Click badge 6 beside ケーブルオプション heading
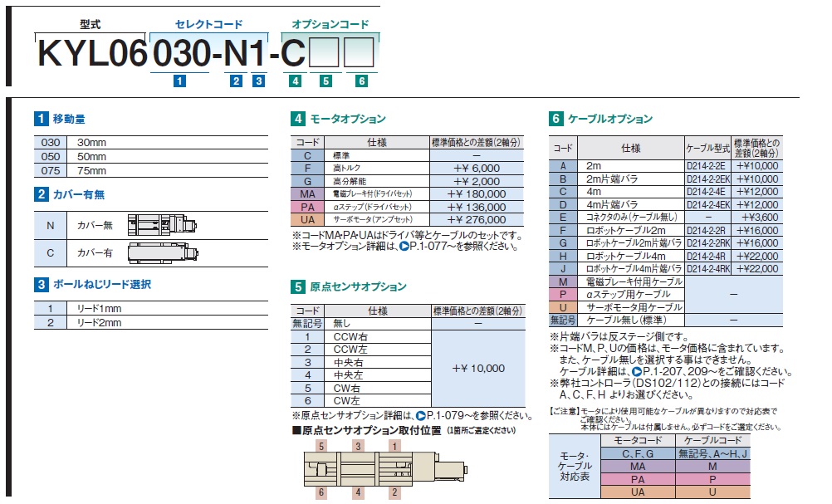The image size is (832, 504). click(556, 120)
